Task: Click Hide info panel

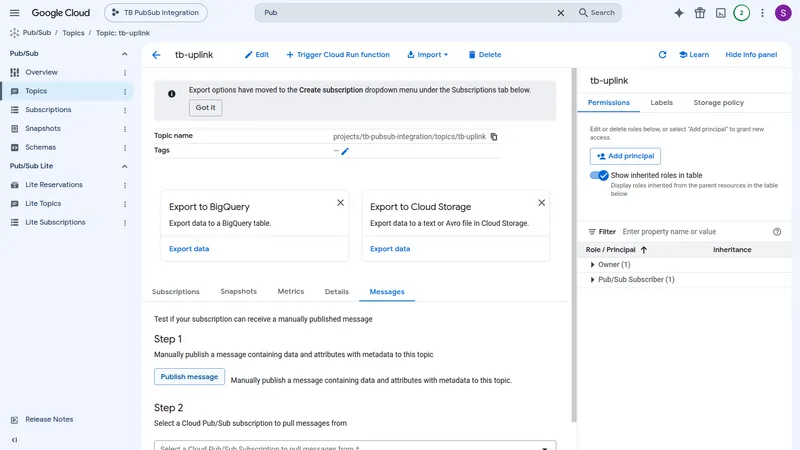Action: [x=751, y=55]
